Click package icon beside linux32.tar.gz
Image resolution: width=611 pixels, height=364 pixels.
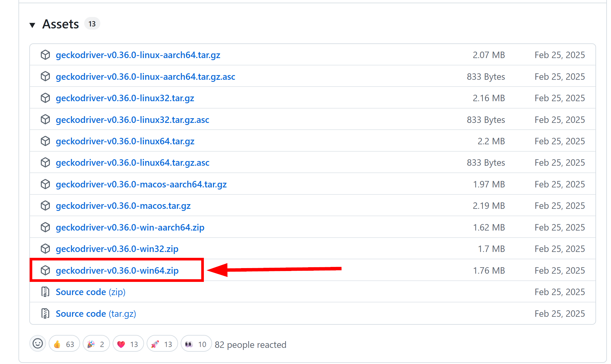(45, 98)
